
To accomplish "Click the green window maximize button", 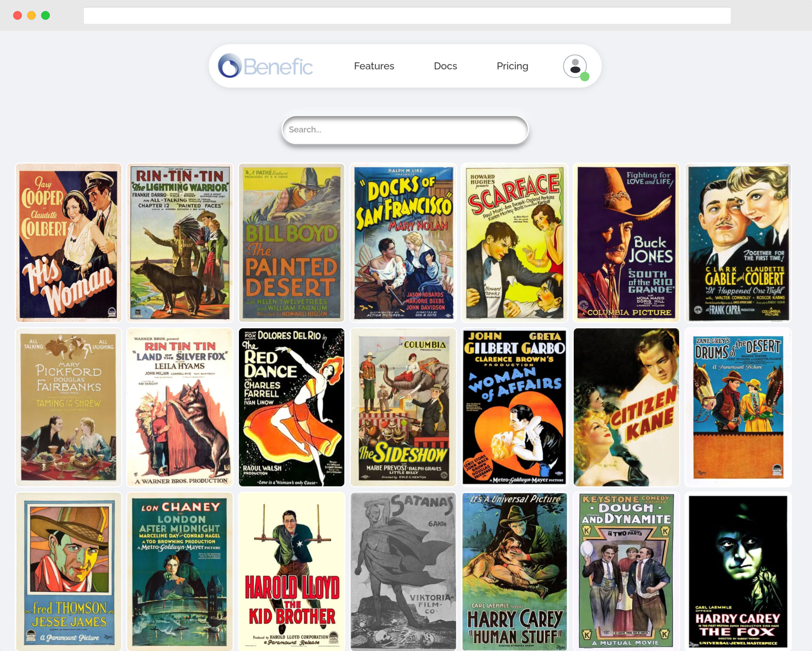I will (45, 15).
